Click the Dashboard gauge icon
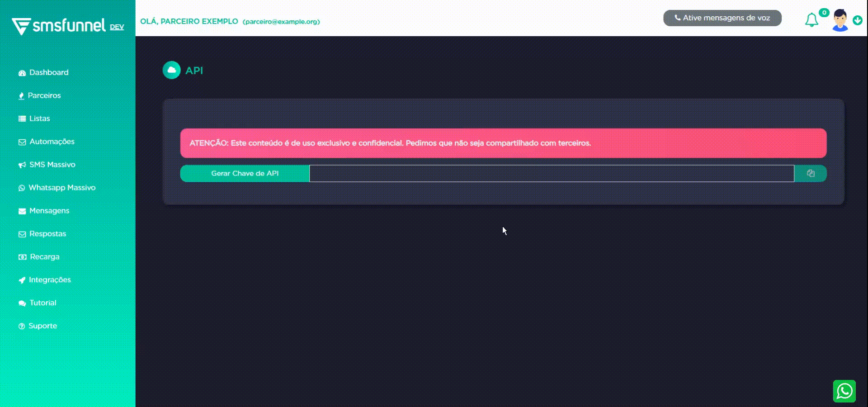 22,73
